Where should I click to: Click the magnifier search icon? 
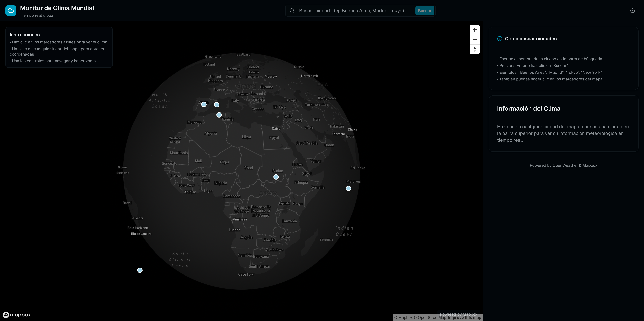[292, 11]
